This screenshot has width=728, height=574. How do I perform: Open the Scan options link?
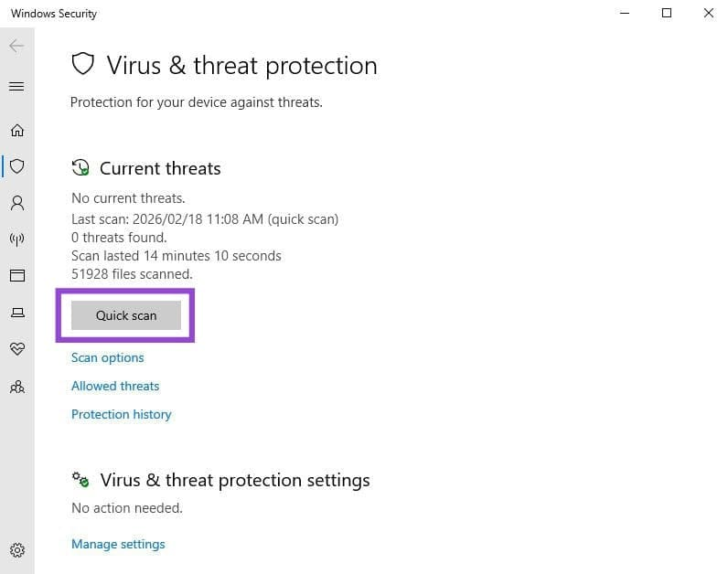click(108, 357)
